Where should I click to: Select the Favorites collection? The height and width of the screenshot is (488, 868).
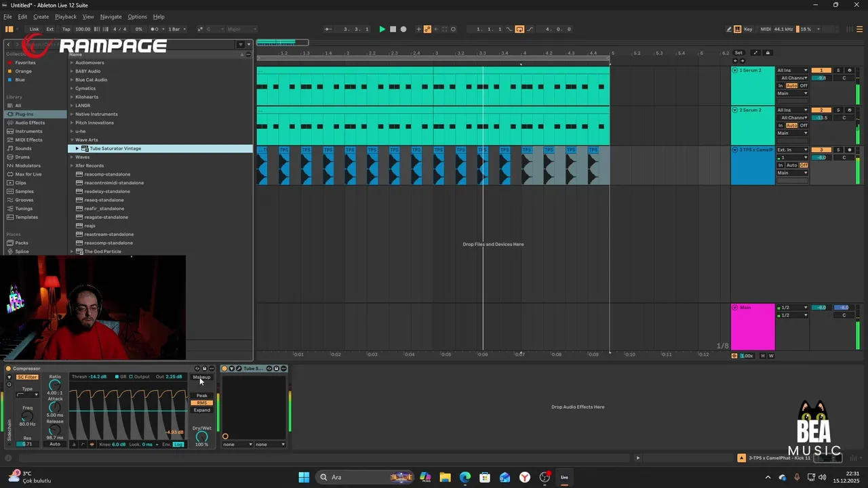(x=25, y=62)
